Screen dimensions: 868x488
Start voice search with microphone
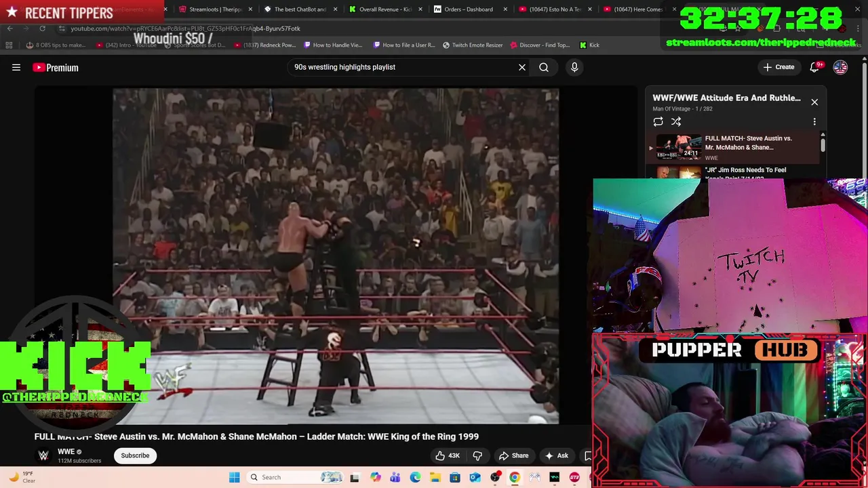[x=574, y=67]
